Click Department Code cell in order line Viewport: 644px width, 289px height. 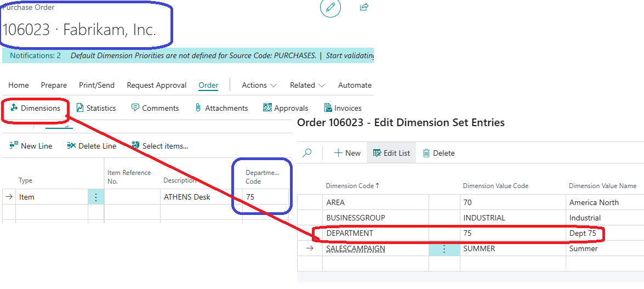tap(266, 197)
